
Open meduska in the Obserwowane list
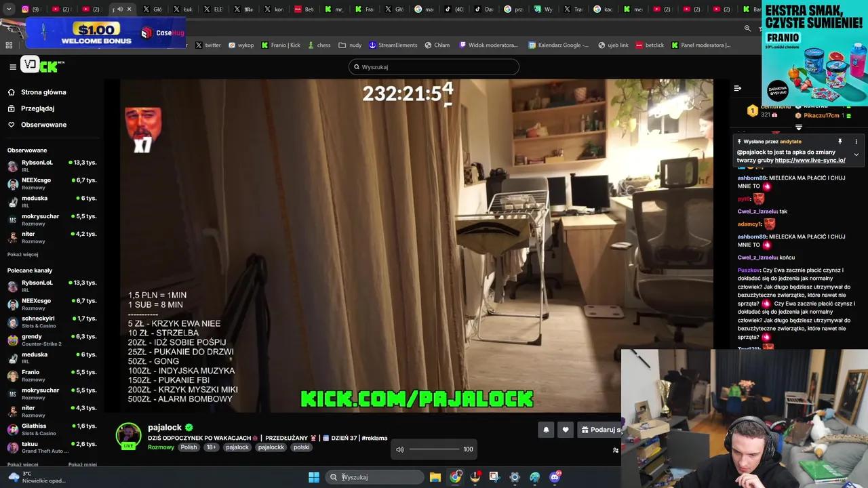coord(52,201)
